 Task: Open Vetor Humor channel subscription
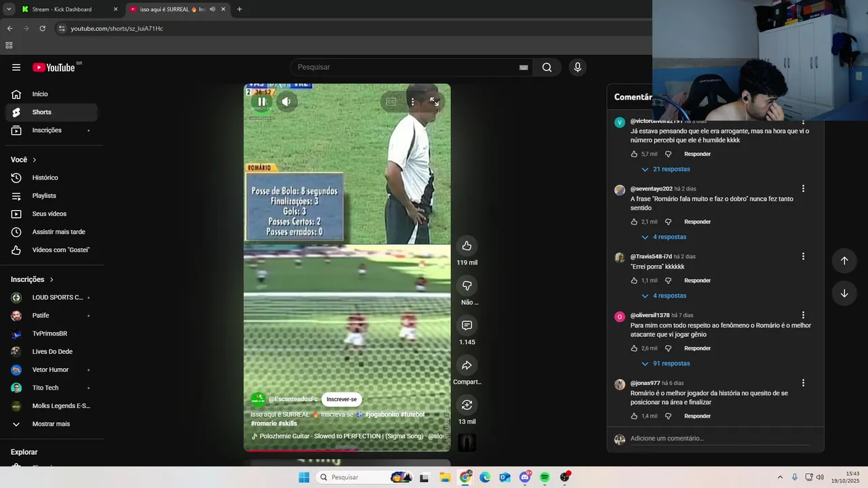point(52,369)
